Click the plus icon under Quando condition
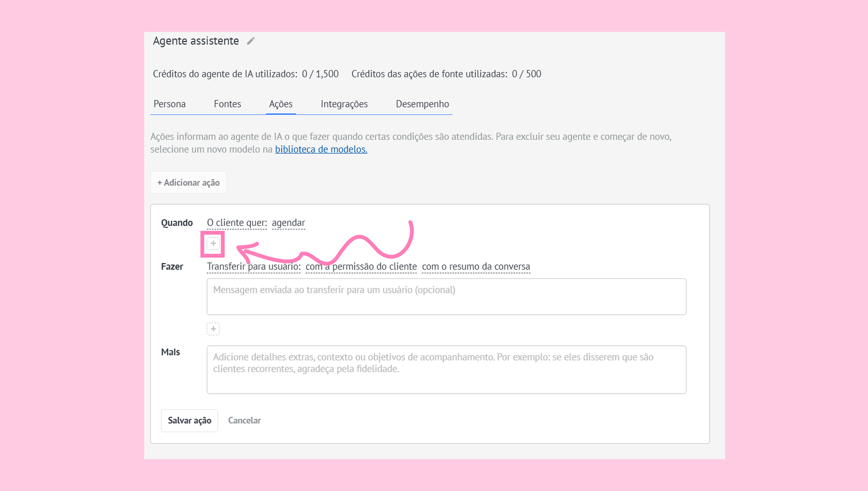Screen dimensions: 868x491 coord(213,243)
